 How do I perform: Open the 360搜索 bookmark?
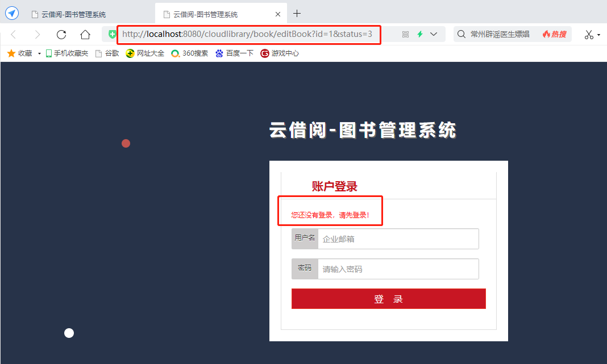click(190, 53)
